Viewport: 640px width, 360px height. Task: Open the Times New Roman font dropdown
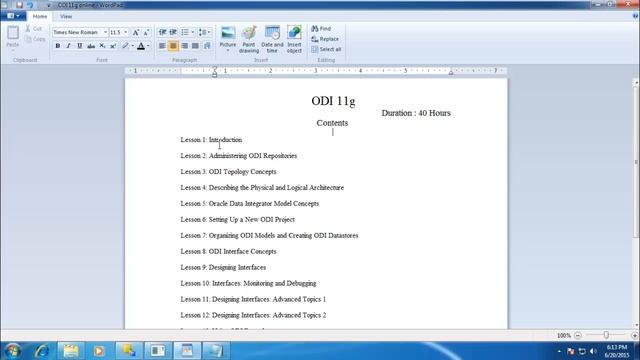click(x=105, y=32)
